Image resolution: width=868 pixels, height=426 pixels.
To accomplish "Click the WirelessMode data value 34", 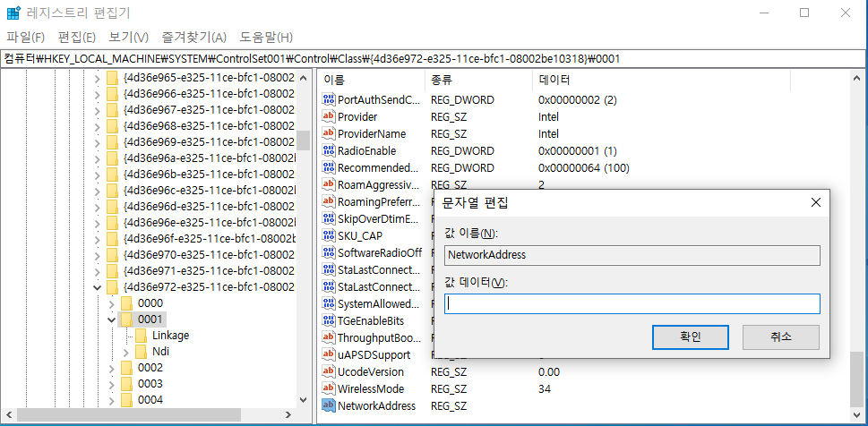I will (544, 389).
